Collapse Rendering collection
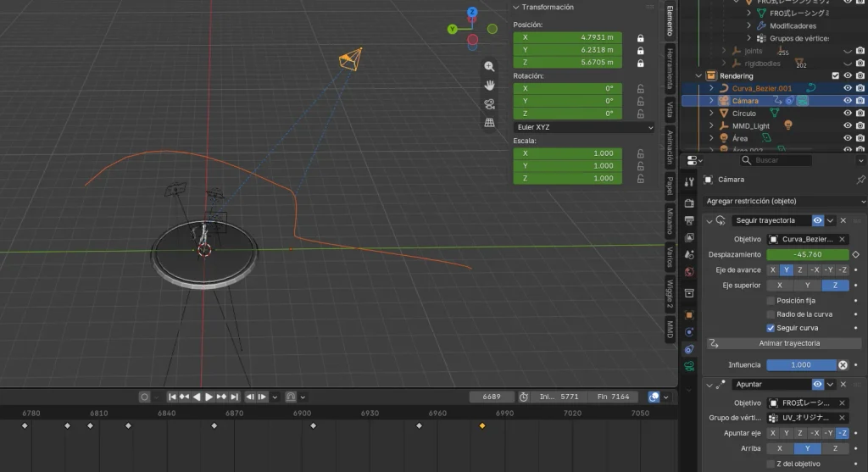 [698, 75]
